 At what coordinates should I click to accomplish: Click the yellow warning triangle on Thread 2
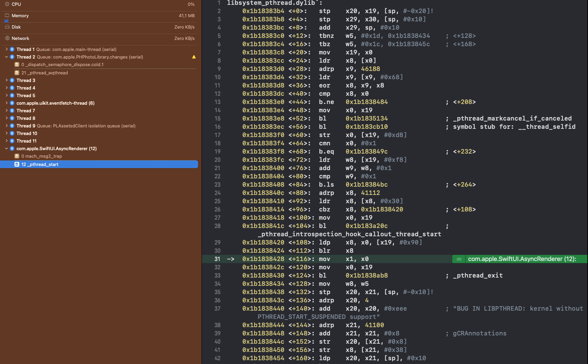coord(194,57)
